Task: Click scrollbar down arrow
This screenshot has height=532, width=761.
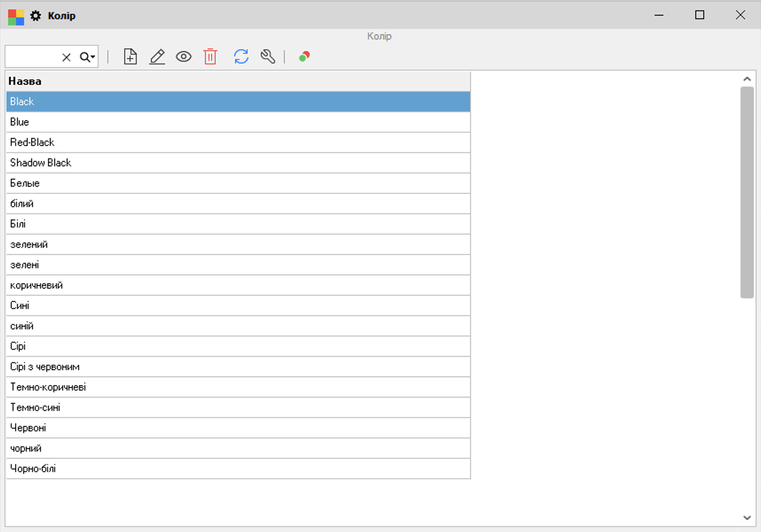Action: 747,517
